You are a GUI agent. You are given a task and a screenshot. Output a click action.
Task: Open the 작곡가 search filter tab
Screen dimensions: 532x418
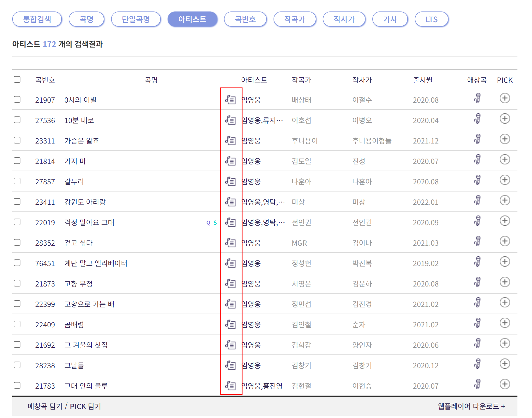click(295, 19)
